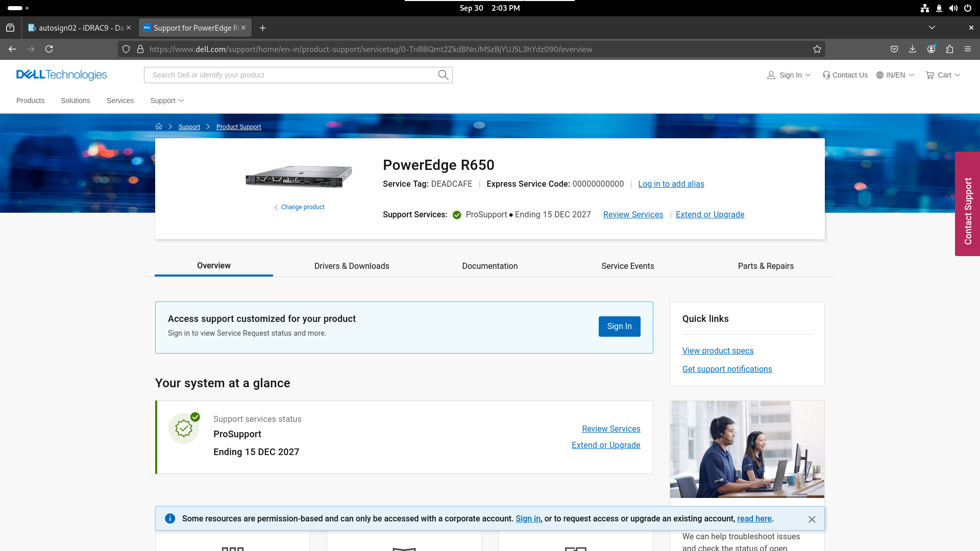Image resolution: width=980 pixels, height=551 pixels.
Task: Click the read here link in banner
Action: pos(754,518)
